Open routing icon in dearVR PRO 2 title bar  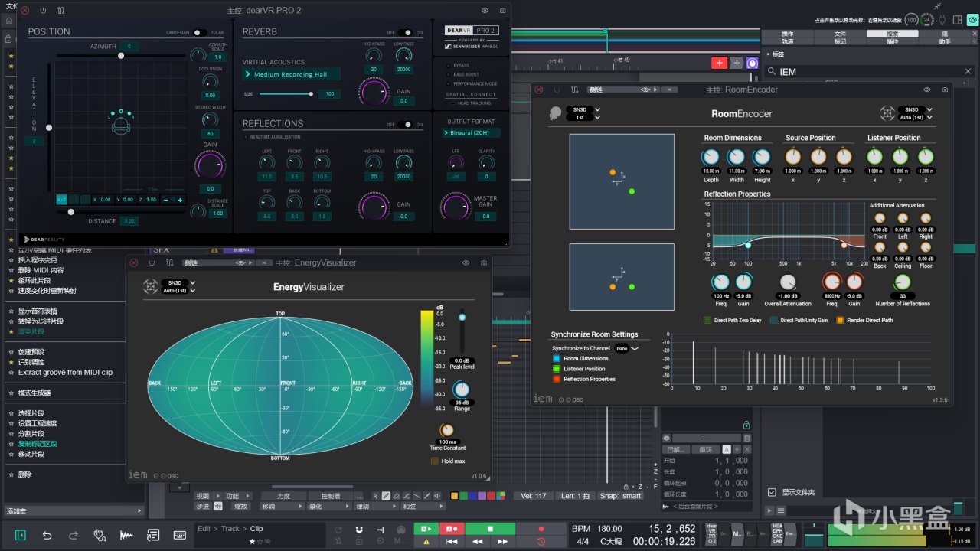pyautogui.click(x=60, y=11)
